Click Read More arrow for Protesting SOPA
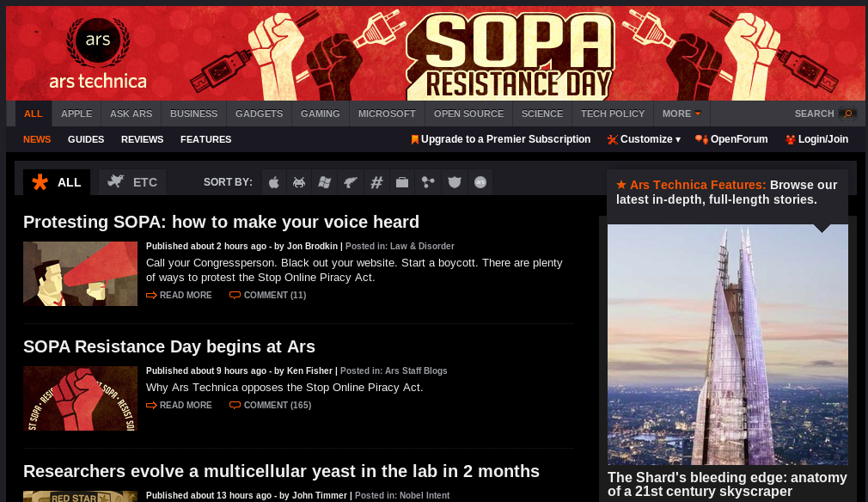This screenshot has width=868, height=502. [151, 296]
